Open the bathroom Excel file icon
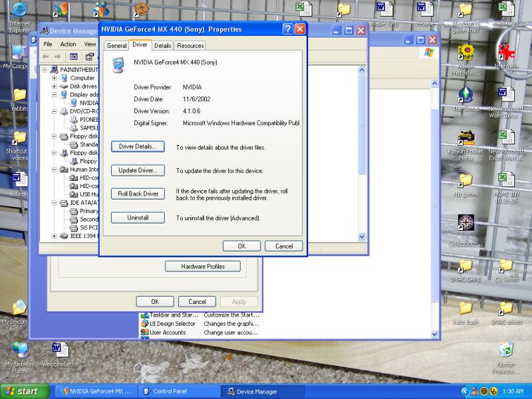The width and height of the screenshot is (532, 399). [x=506, y=13]
